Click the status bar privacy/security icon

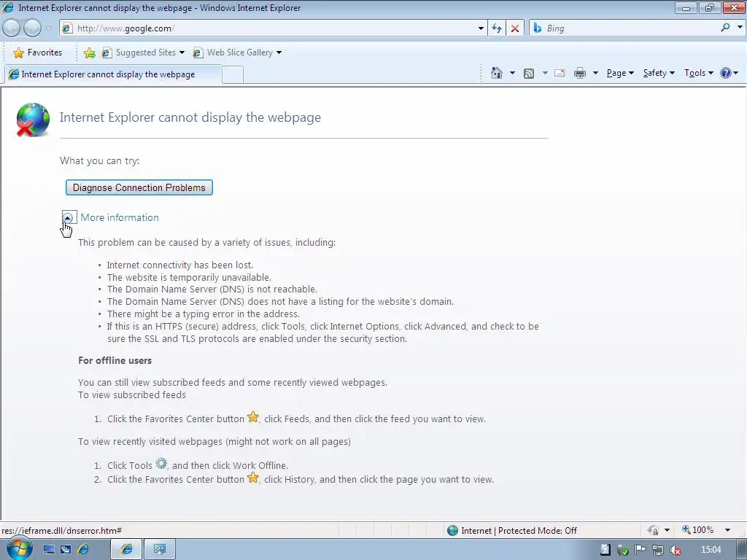coord(653,530)
